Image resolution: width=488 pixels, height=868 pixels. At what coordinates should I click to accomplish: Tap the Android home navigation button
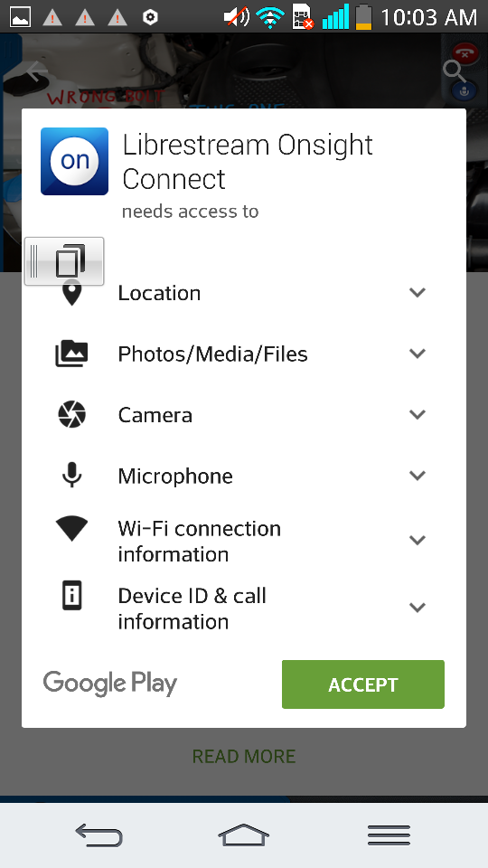(x=243, y=835)
